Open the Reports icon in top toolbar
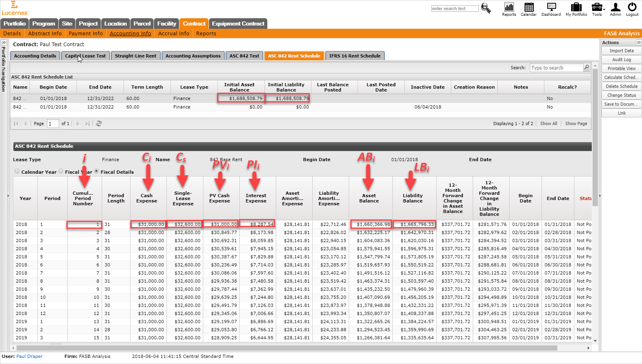This screenshot has height=364, width=642. pyautogui.click(x=509, y=9)
